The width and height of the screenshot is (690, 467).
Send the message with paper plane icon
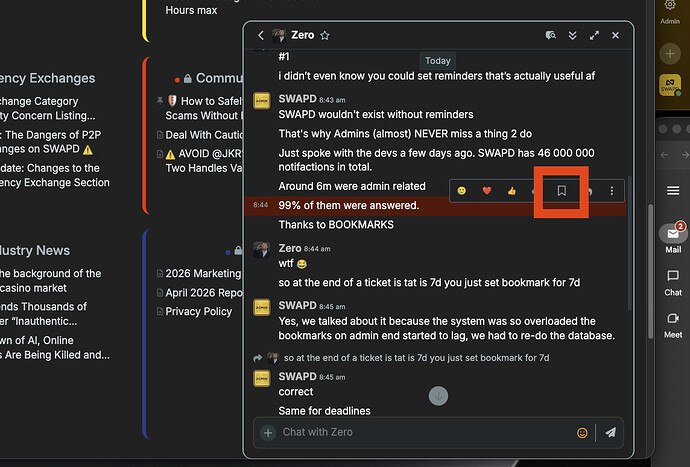(611, 433)
